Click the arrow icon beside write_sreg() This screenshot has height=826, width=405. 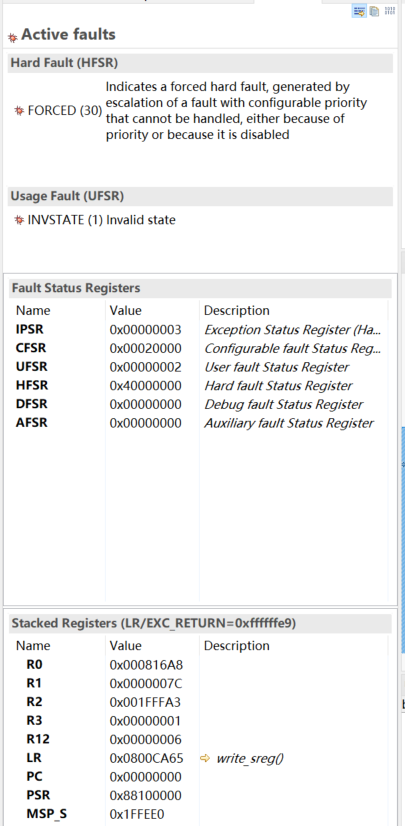coord(205,759)
